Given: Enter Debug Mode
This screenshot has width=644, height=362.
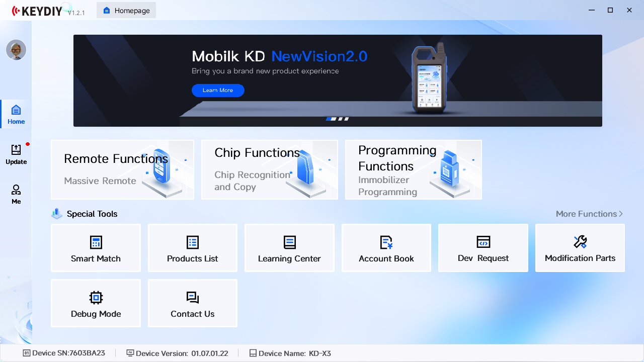Looking at the screenshot, I should (x=96, y=303).
